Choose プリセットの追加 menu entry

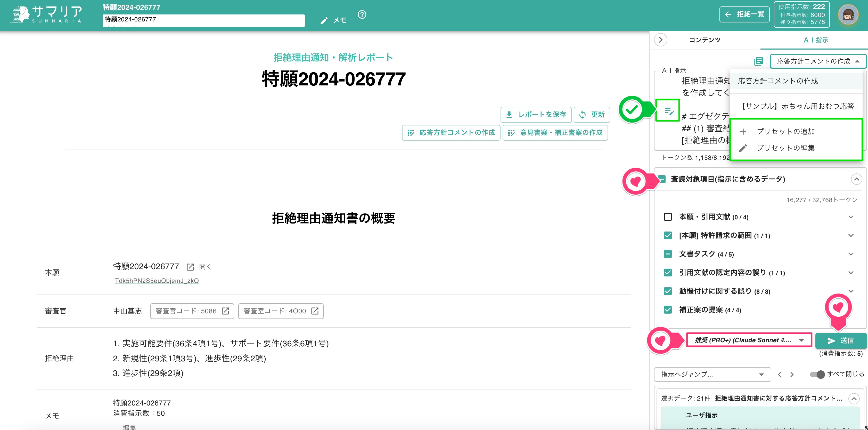click(796, 132)
